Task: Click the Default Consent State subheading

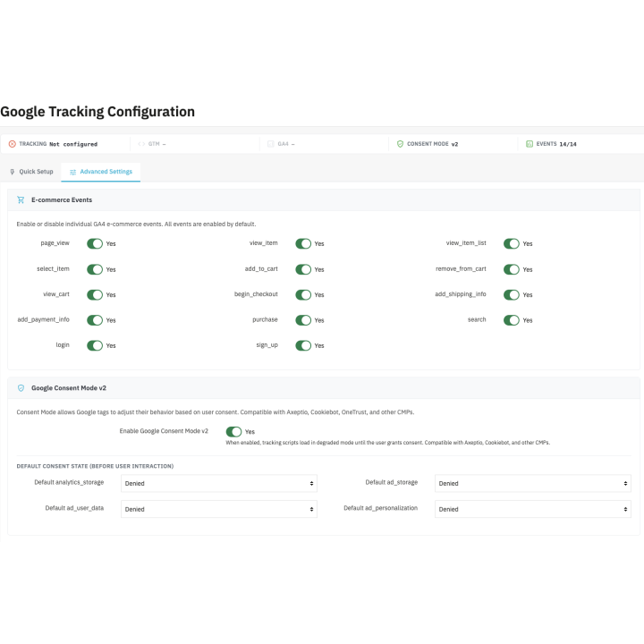Action: pyautogui.click(x=95, y=466)
